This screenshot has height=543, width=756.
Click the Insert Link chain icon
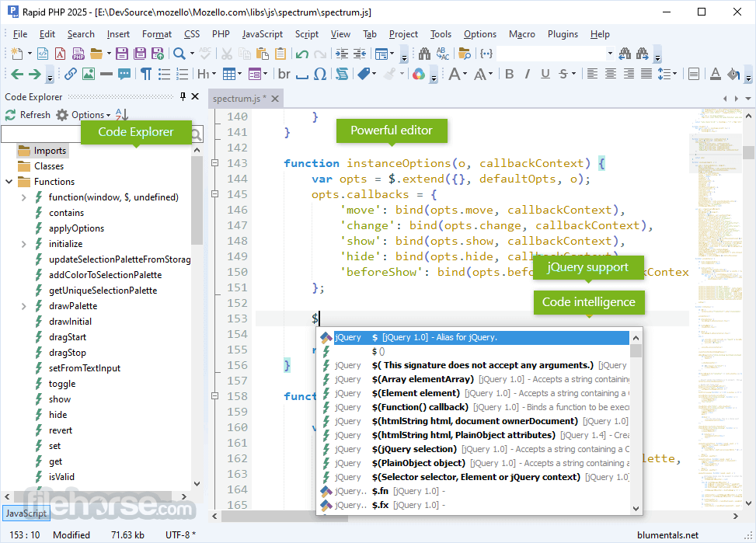click(71, 74)
